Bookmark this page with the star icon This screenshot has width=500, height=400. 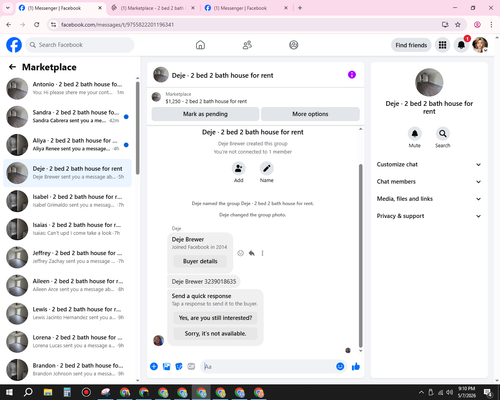[x=458, y=25]
